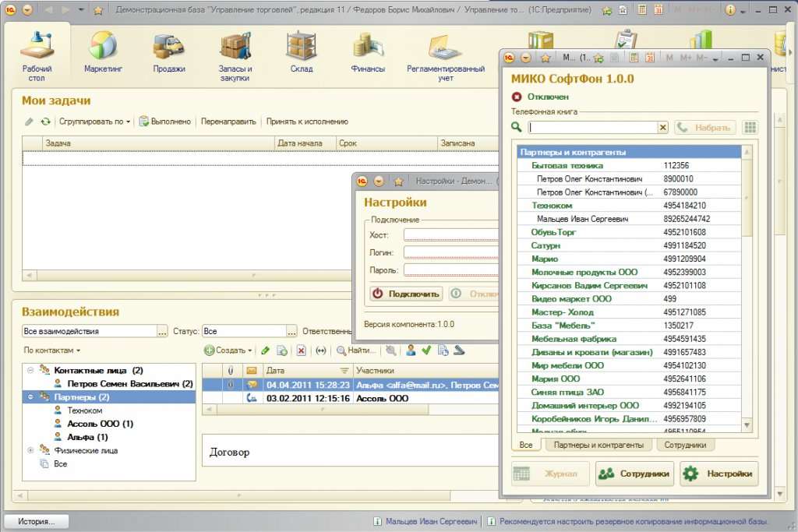The width and height of the screenshot is (798, 532).
Task: Open the Регламентированный учет section
Action: tap(445, 56)
